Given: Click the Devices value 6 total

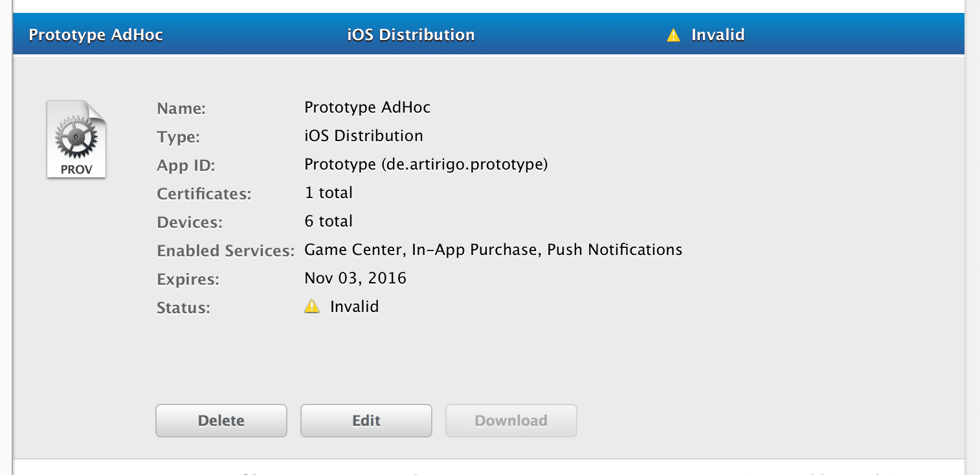Looking at the screenshot, I should click(x=328, y=221).
